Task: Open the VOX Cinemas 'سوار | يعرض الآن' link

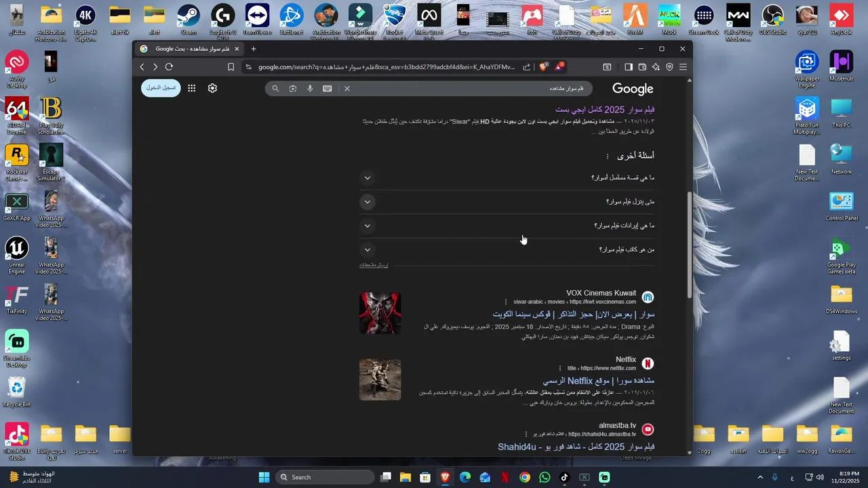Action: tap(574, 314)
